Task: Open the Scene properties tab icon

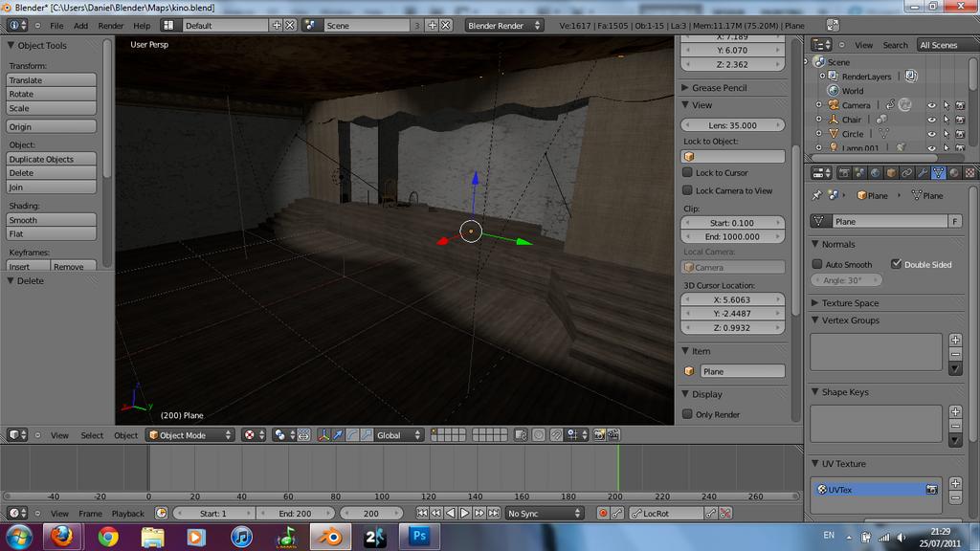Action: click(x=859, y=173)
